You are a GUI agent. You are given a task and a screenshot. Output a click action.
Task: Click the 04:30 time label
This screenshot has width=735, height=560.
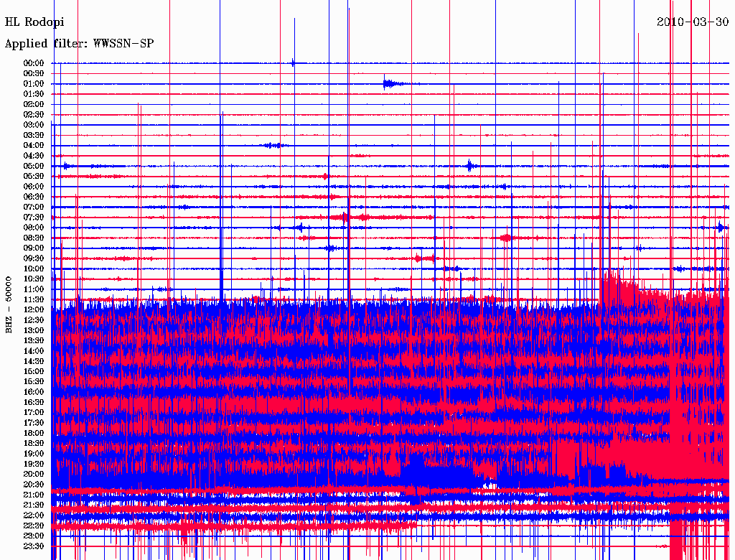34,156
